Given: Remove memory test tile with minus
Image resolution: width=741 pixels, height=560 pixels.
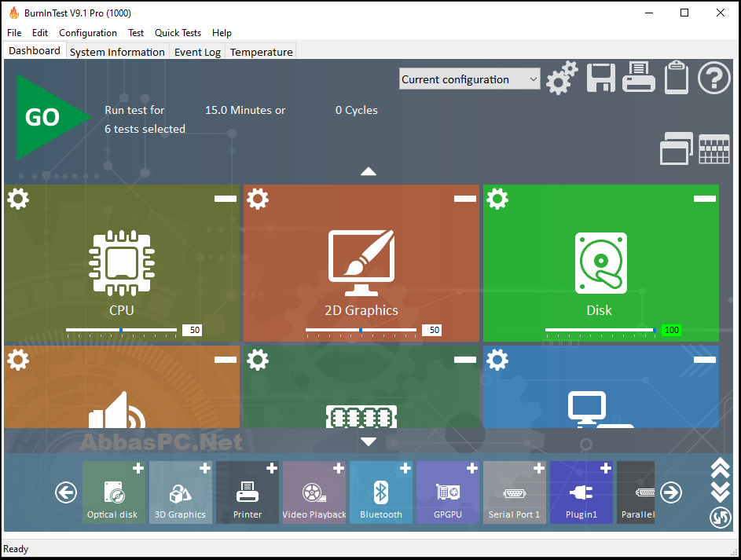Looking at the screenshot, I should 465,360.
